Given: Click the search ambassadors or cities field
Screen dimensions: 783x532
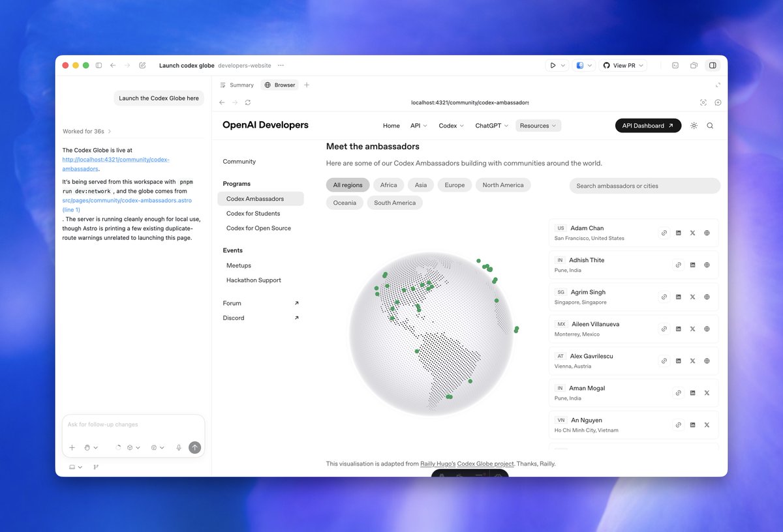Looking at the screenshot, I should pos(645,186).
